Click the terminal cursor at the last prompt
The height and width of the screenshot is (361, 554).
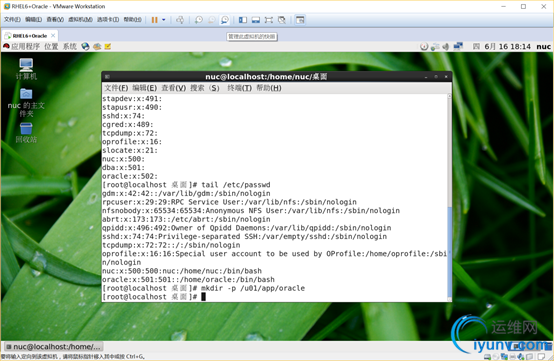click(x=204, y=297)
